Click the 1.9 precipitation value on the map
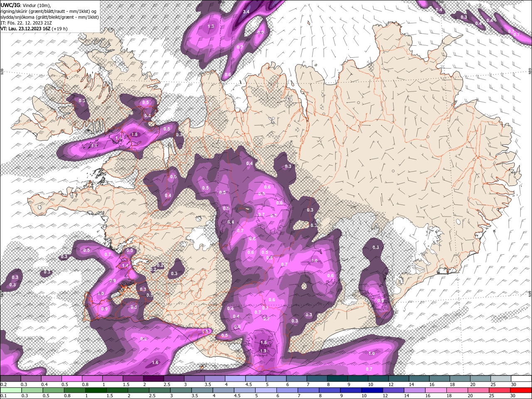The height and width of the screenshot is (399, 532). pos(263,351)
